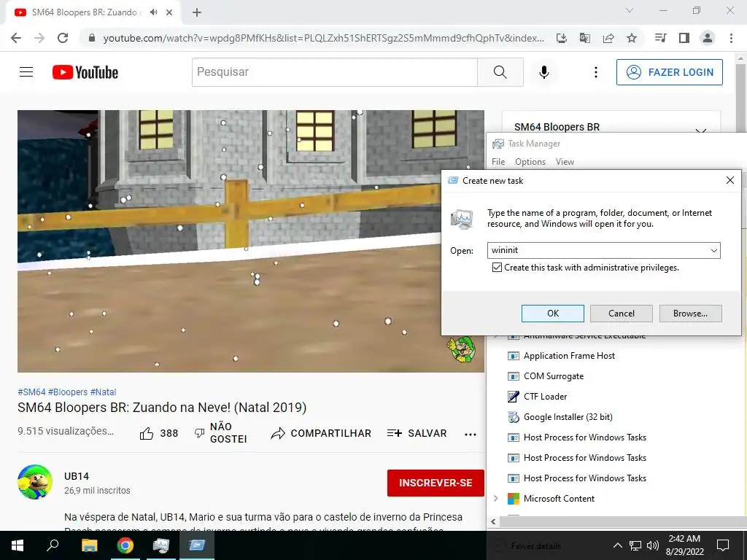
Task: Go forward in Chrome browser
Action: click(39, 38)
